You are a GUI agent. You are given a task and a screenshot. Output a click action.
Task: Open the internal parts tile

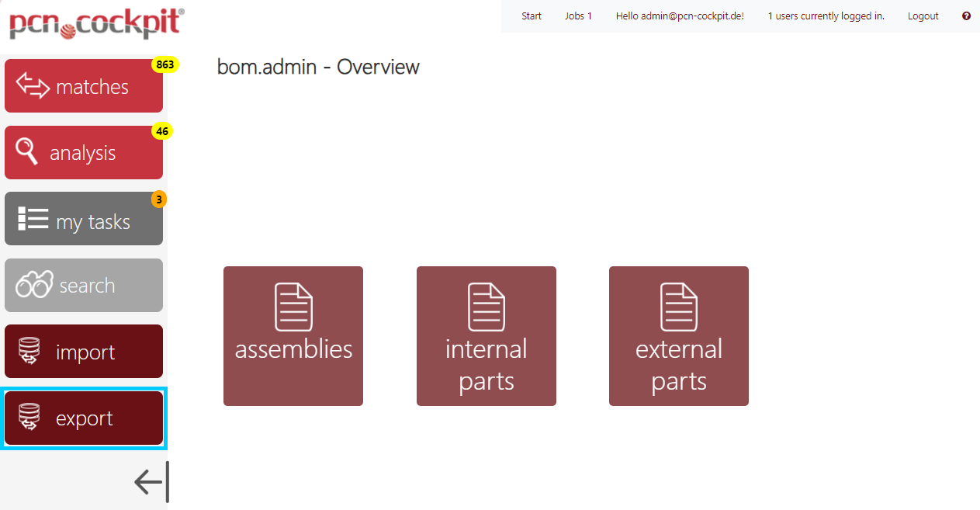(x=487, y=336)
